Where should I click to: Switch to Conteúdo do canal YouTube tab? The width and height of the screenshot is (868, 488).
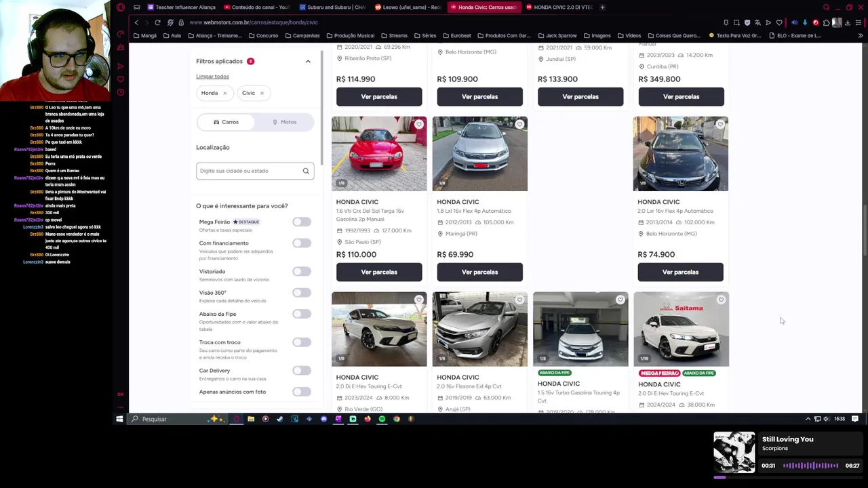(256, 7)
